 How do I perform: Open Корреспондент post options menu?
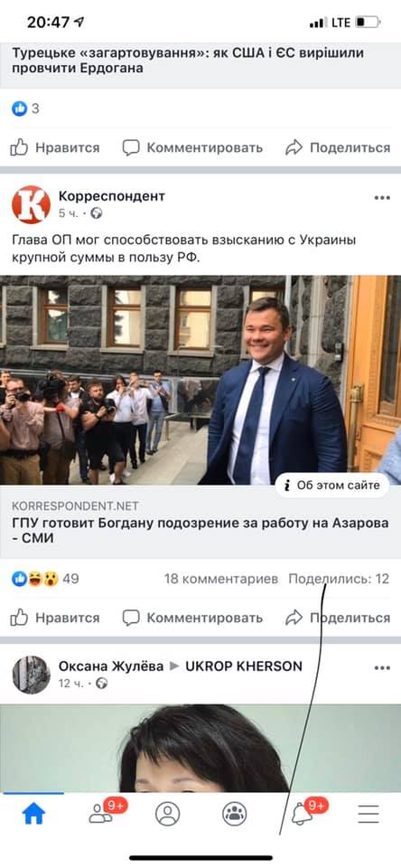[382, 198]
